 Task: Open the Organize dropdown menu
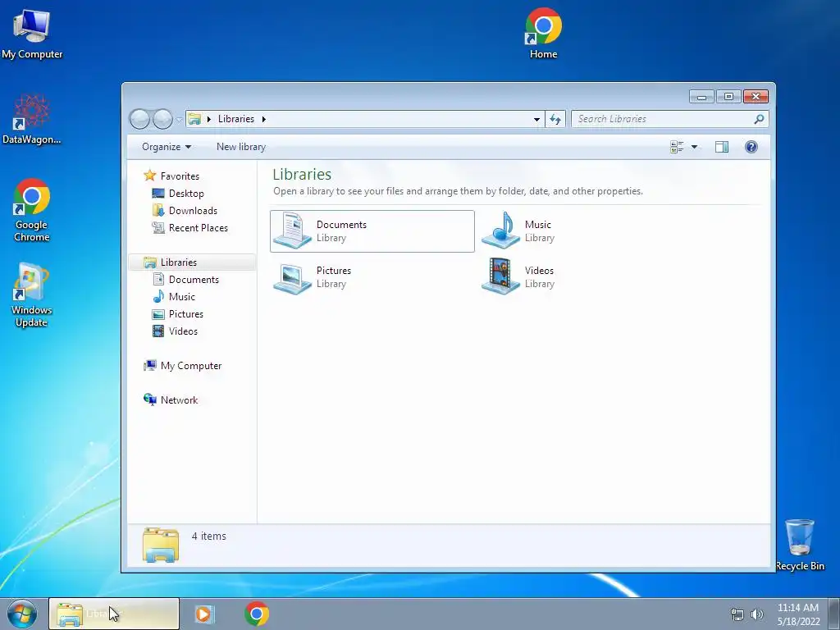coord(167,147)
